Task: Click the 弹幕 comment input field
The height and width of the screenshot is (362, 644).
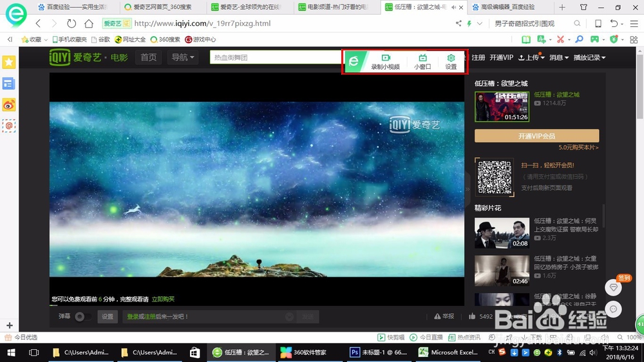Action: (208, 316)
